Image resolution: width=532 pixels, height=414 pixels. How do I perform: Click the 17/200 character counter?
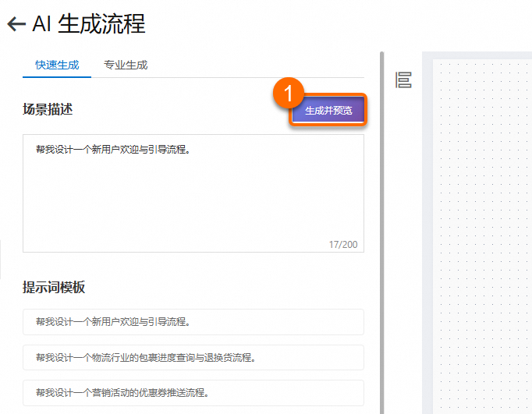pyautogui.click(x=343, y=245)
